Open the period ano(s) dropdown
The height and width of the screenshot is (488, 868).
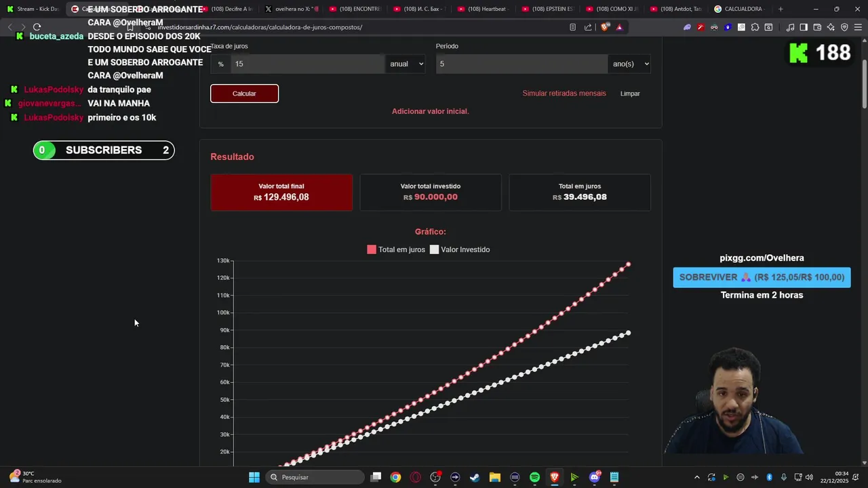(630, 64)
